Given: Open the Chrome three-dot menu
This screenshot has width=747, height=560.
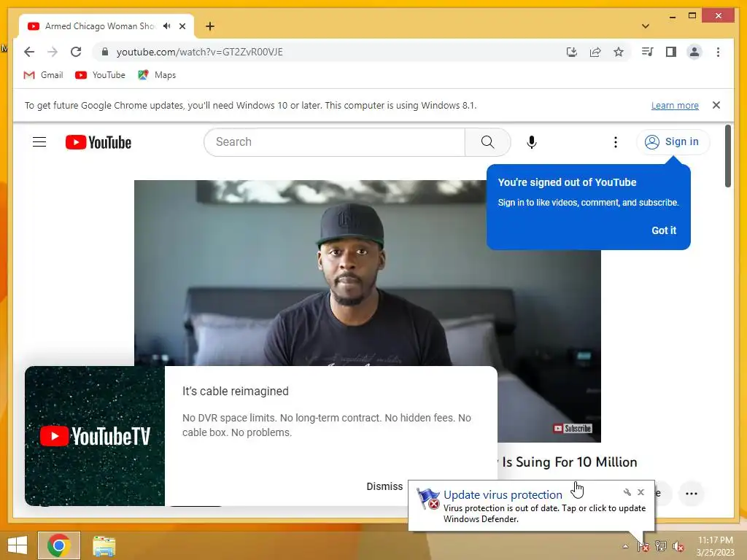Looking at the screenshot, I should coord(718,52).
